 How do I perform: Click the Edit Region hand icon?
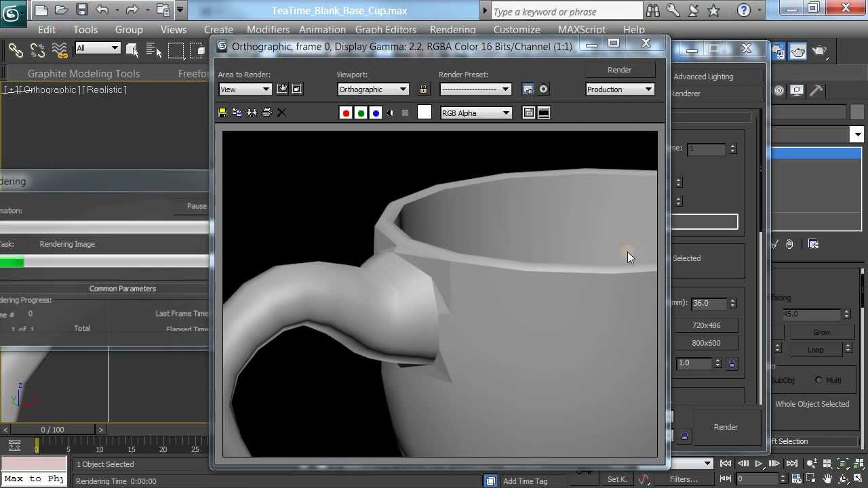point(282,89)
